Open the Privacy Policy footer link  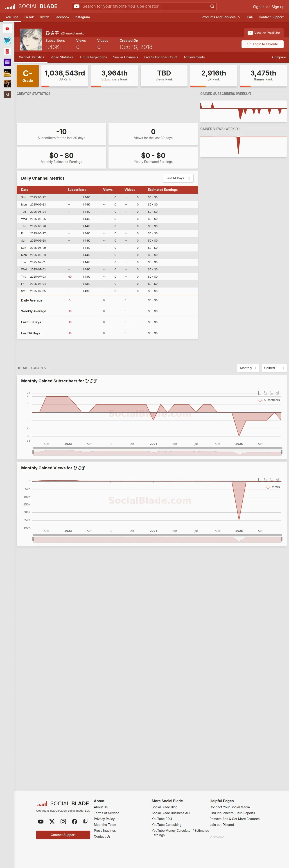(104, 819)
